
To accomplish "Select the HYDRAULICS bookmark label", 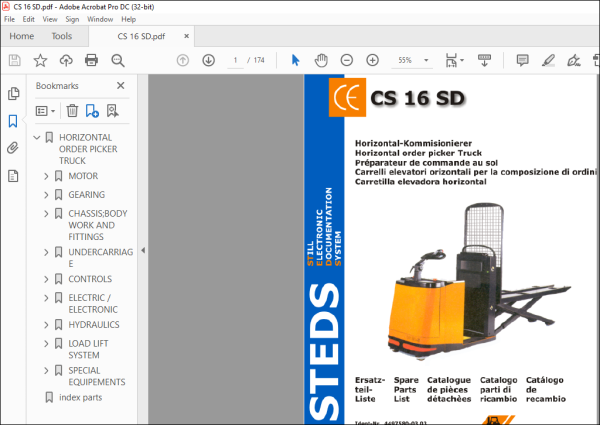I will point(94,325).
